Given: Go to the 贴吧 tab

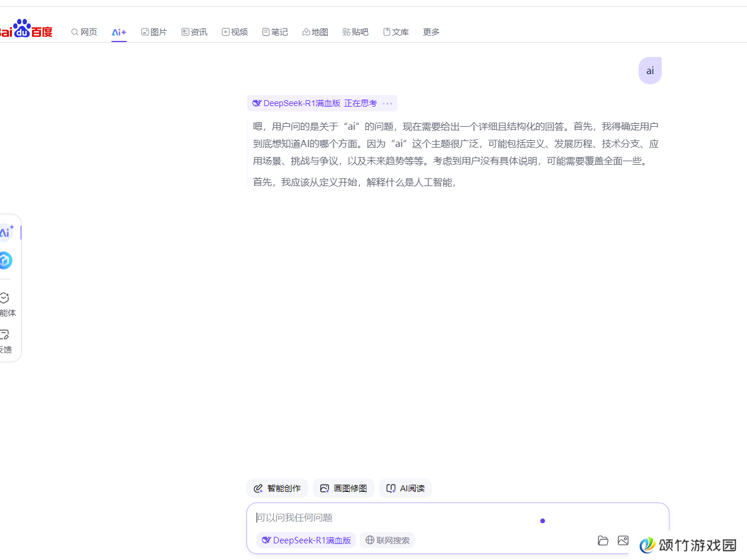Looking at the screenshot, I should pos(355,32).
